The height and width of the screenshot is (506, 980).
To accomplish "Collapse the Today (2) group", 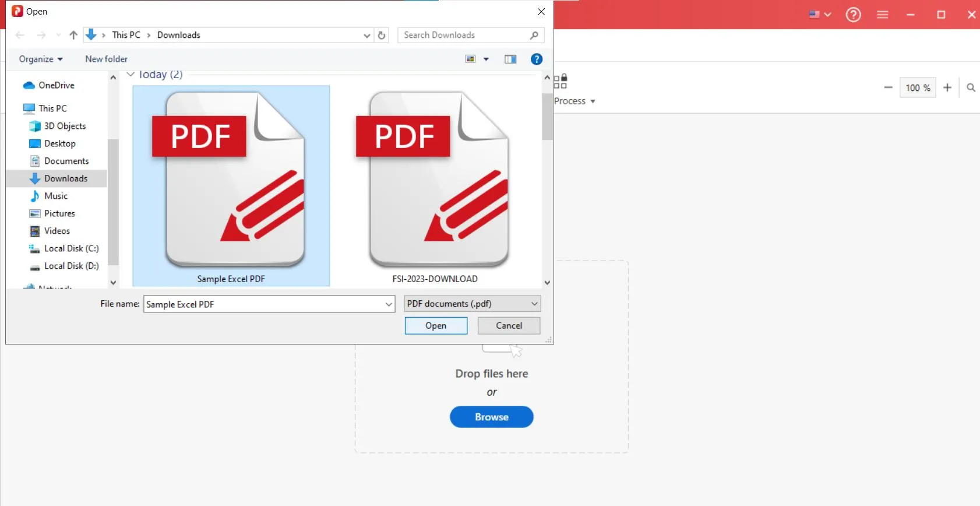I will tap(131, 75).
